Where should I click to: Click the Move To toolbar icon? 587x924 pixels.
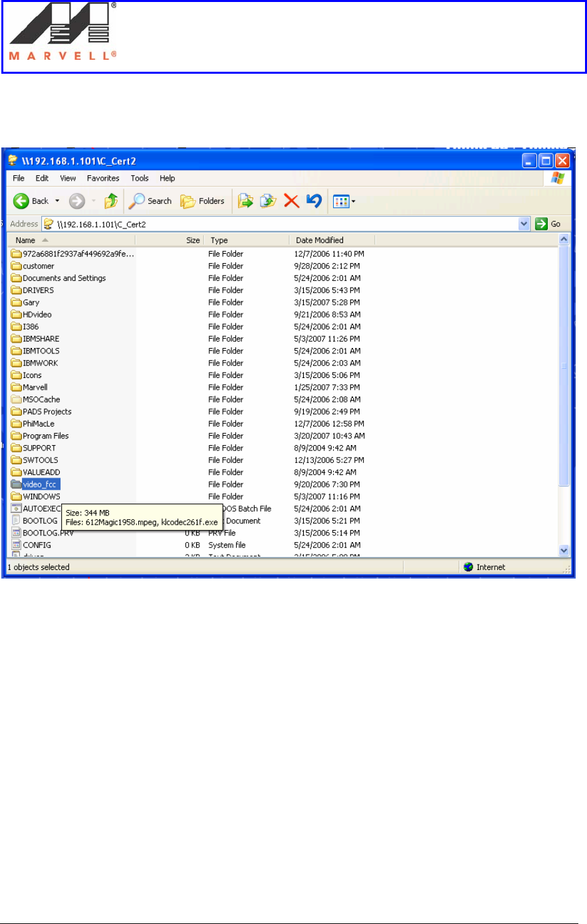(246, 201)
